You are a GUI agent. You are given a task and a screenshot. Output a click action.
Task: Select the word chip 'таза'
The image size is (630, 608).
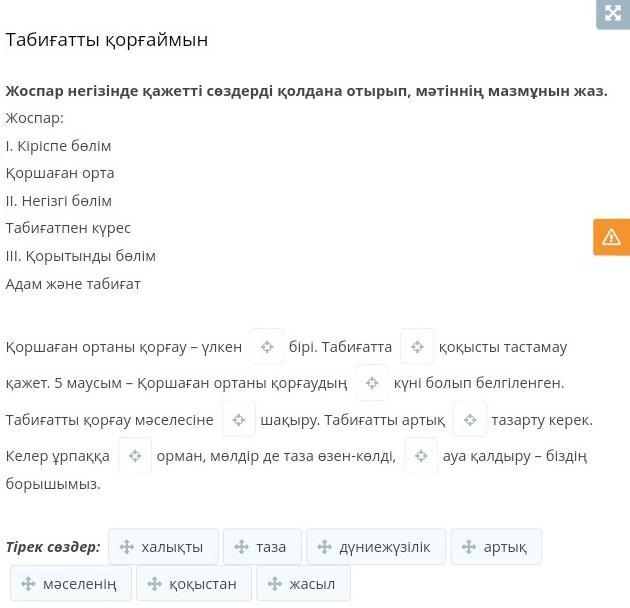[x=261, y=547]
